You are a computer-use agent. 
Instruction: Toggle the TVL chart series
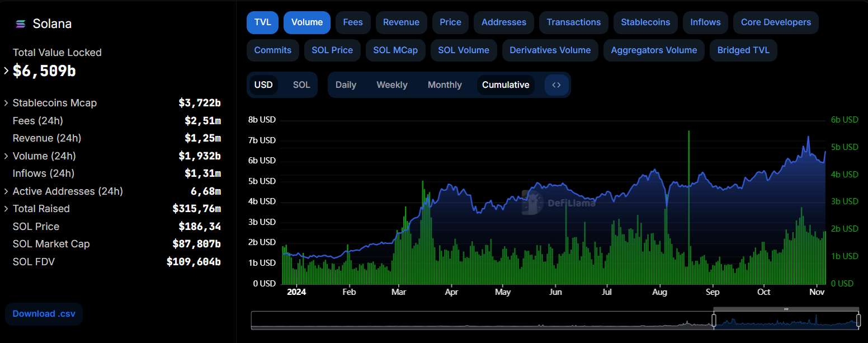pyautogui.click(x=263, y=22)
